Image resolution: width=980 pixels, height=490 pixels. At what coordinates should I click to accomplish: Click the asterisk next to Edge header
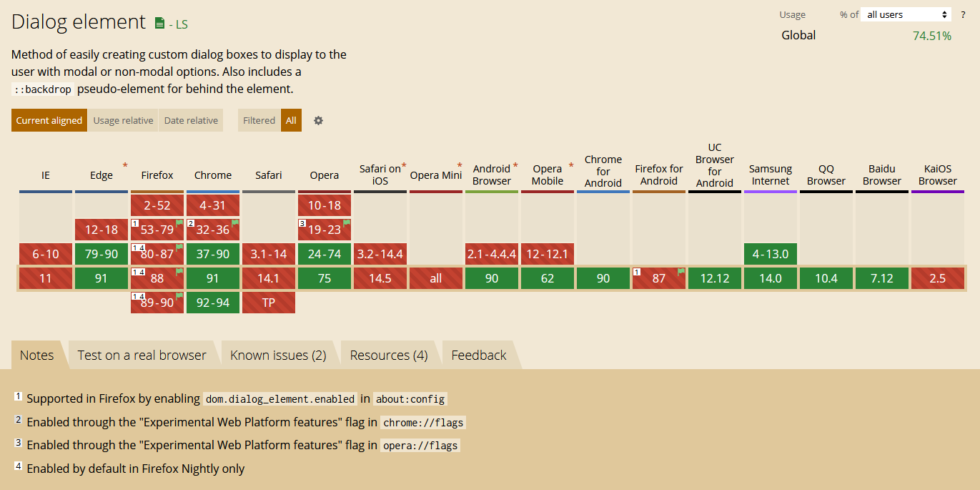tap(125, 166)
